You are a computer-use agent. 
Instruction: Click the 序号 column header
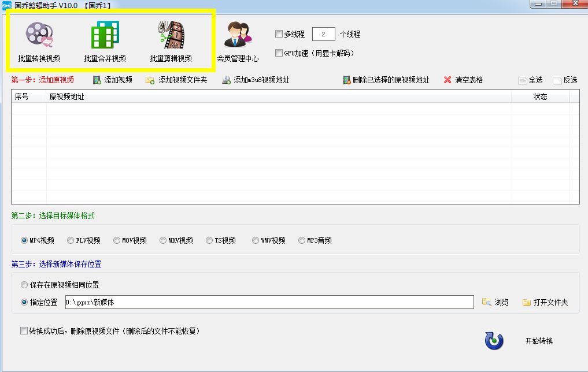tap(29, 96)
